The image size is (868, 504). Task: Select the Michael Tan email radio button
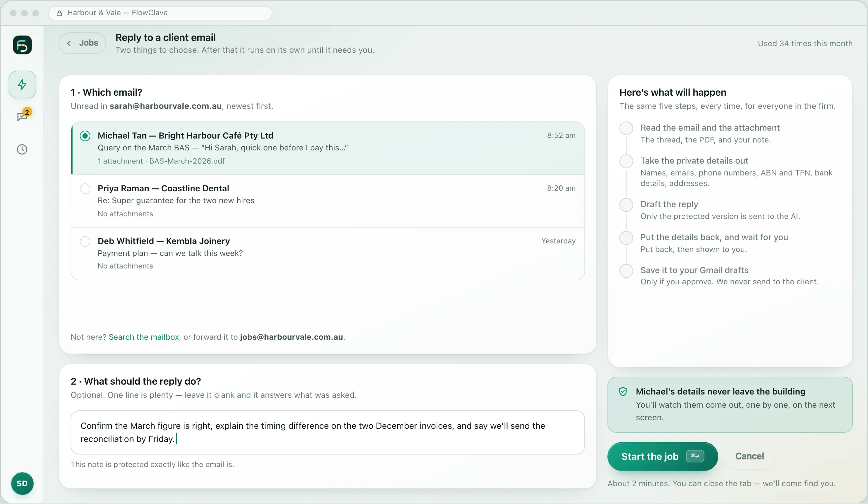[85, 136]
